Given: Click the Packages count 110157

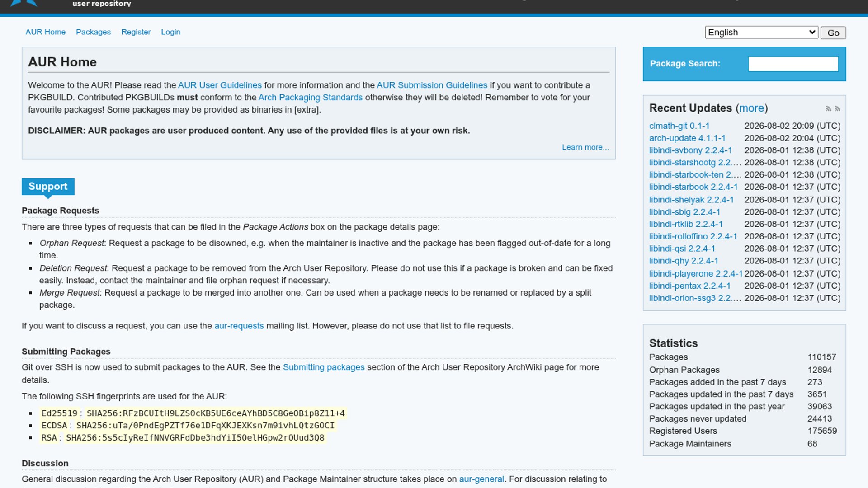Looking at the screenshot, I should (x=822, y=357).
